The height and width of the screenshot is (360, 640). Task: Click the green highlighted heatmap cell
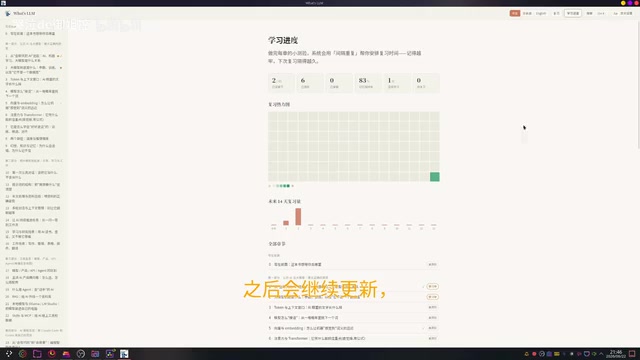[435, 177]
